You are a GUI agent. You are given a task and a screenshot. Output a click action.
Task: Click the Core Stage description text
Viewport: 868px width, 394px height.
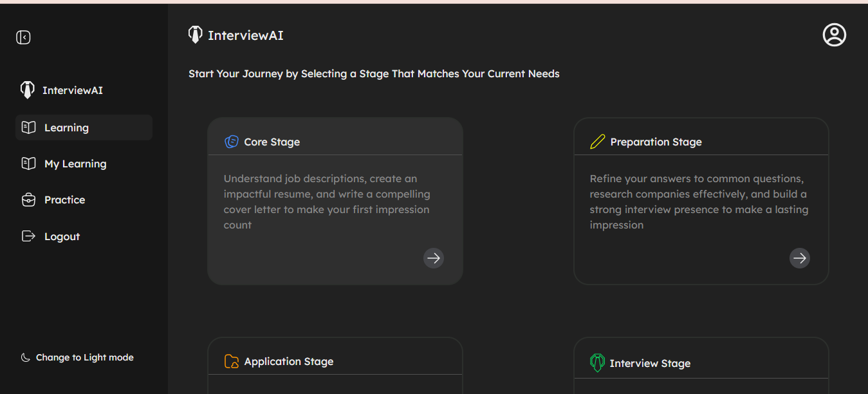pyautogui.click(x=327, y=202)
